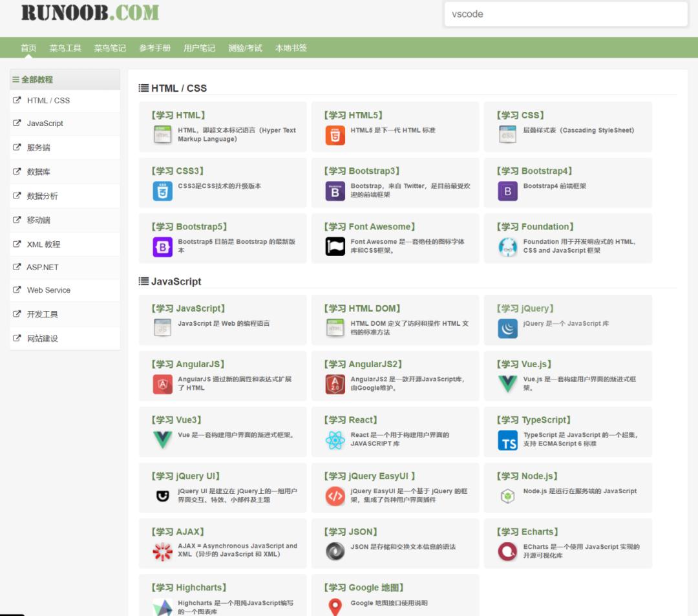The width and height of the screenshot is (698, 616).
Task: Click the search box containing vscode
Action: click(566, 14)
